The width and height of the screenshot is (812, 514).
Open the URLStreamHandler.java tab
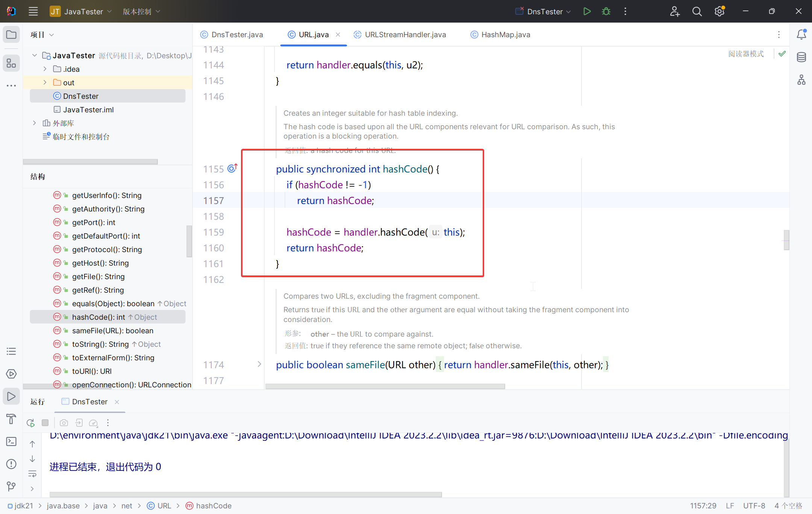tap(405, 35)
